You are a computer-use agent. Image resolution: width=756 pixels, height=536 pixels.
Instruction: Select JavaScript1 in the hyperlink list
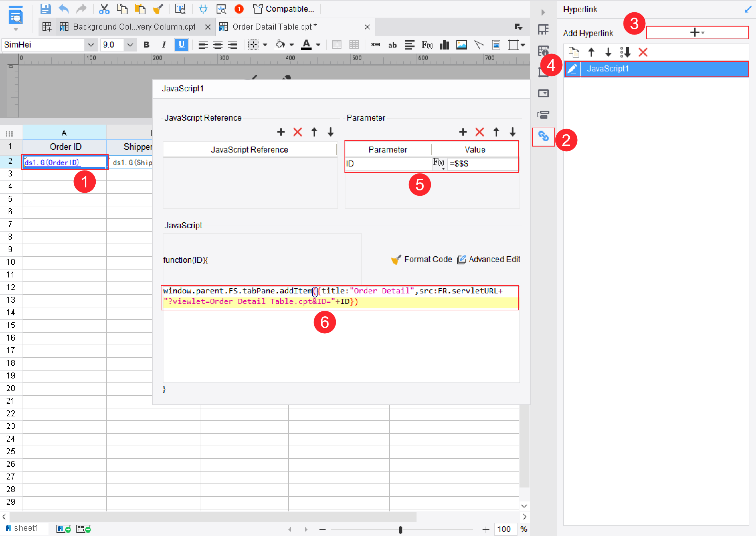coord(657,69)
